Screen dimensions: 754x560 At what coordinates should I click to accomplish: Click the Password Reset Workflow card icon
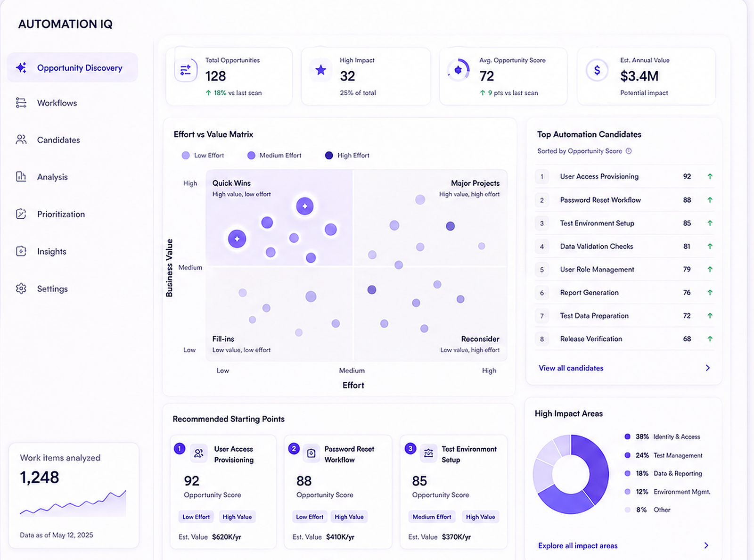point(311,453)
